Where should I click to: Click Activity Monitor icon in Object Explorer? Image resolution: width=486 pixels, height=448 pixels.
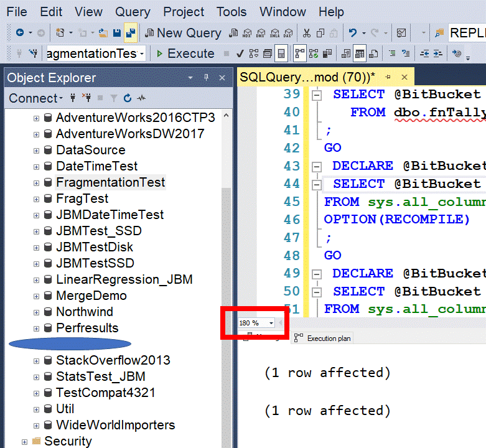pos(141,98)
